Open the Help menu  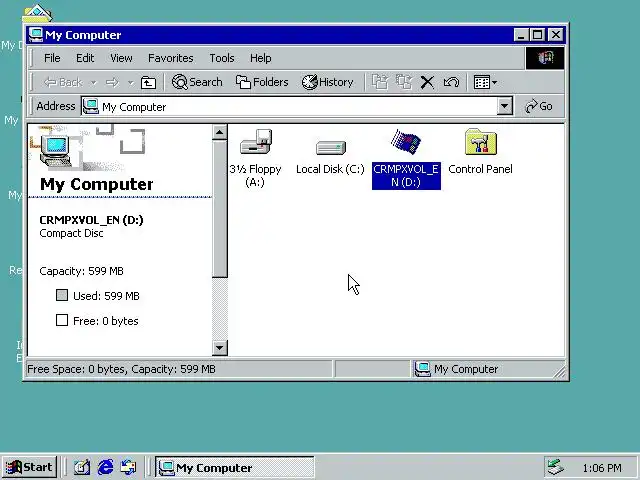[x=260, y=58]
